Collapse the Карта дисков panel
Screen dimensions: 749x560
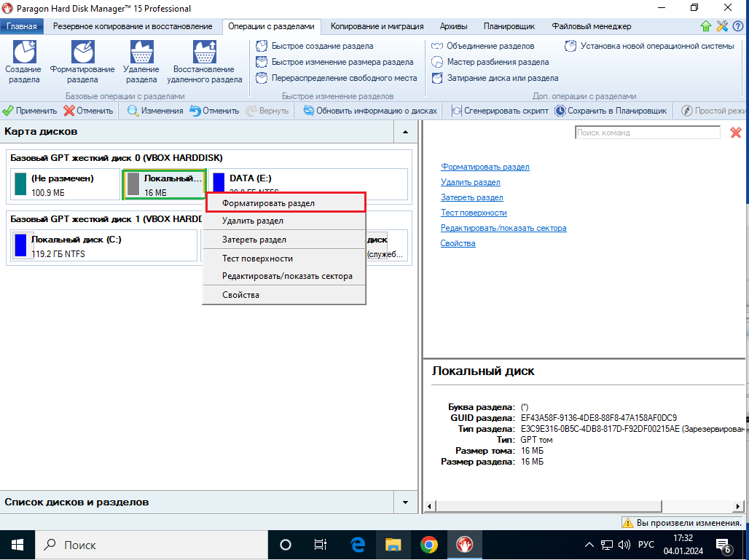coord(406,132)
